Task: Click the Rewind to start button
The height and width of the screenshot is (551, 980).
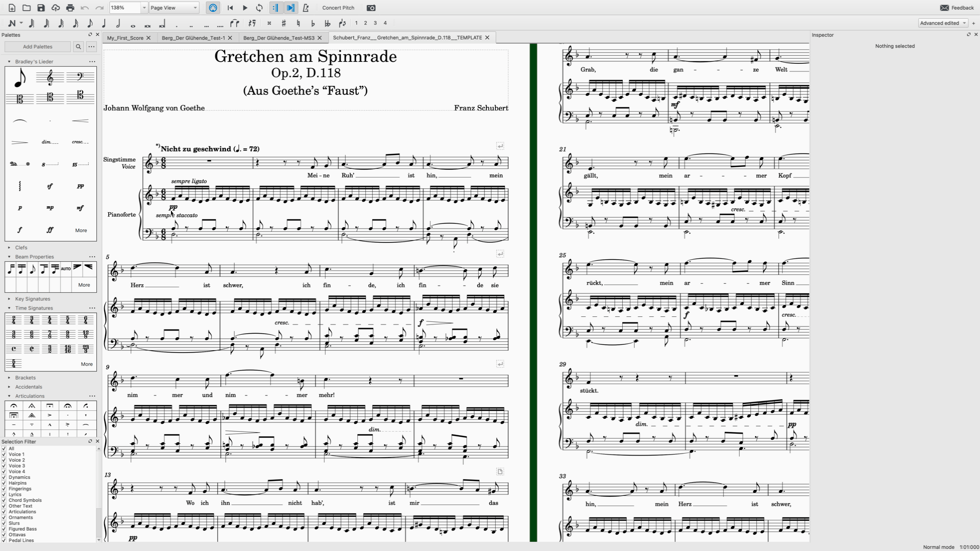Action: [230, 8]
